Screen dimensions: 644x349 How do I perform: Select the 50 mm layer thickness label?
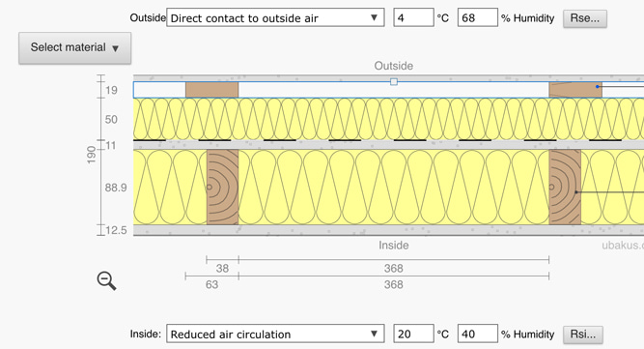[111, 120]
